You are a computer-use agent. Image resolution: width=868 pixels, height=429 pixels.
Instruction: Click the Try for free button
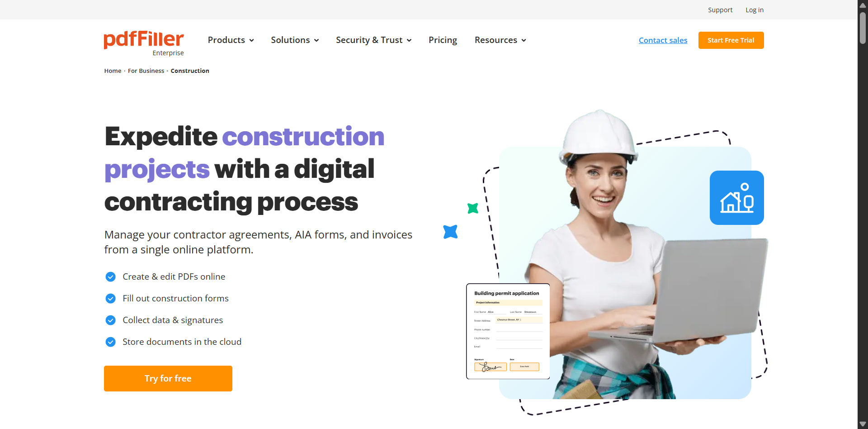(x=168, y=378)
